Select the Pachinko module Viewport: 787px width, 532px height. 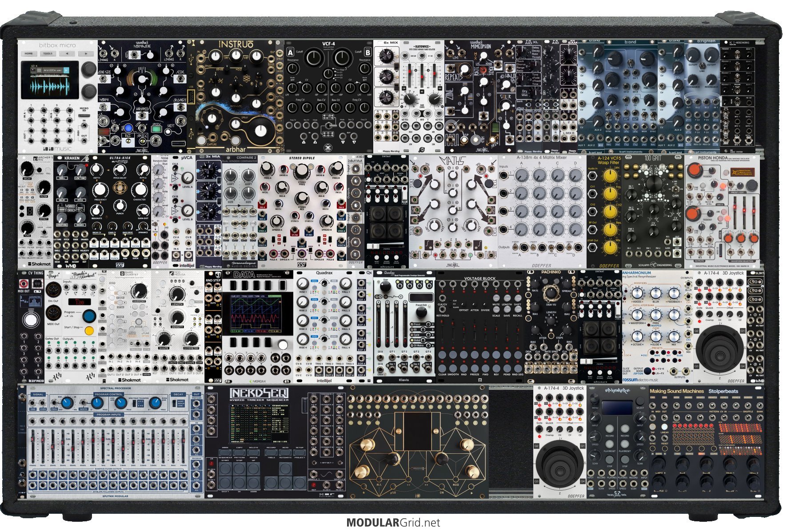(x=551, y=327)
